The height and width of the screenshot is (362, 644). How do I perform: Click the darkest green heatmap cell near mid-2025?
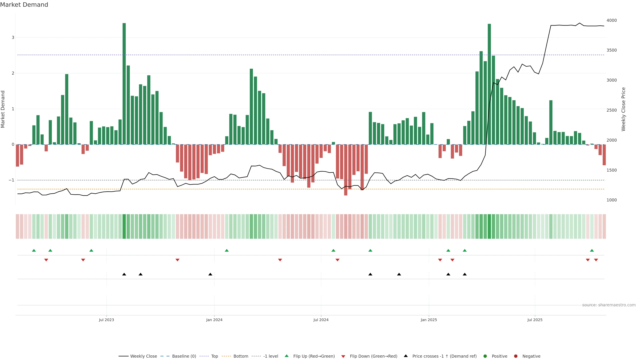(489, 226)
